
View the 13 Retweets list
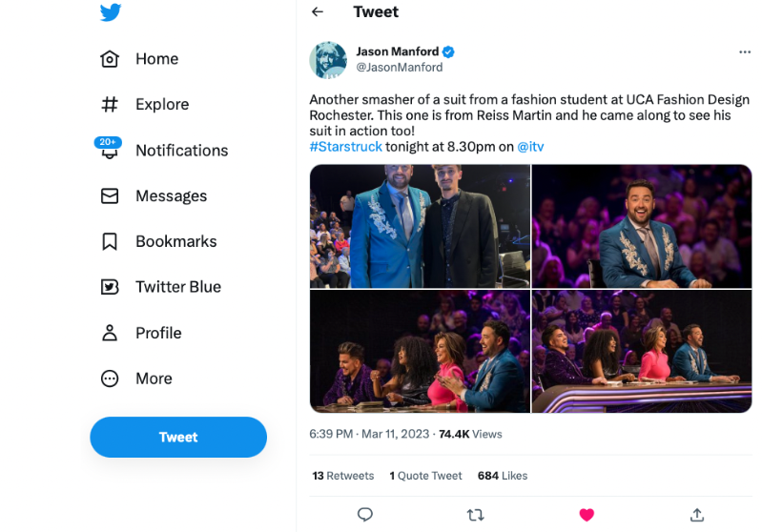pos(343,476)
